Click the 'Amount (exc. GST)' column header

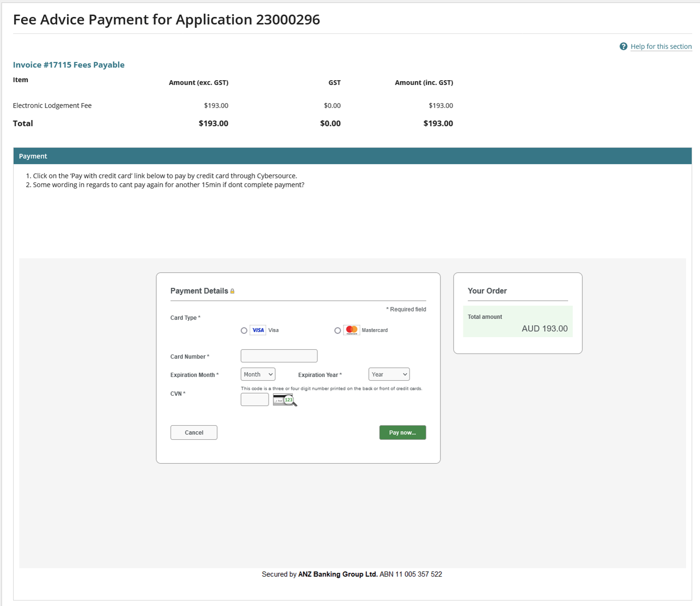pos(198,82)
